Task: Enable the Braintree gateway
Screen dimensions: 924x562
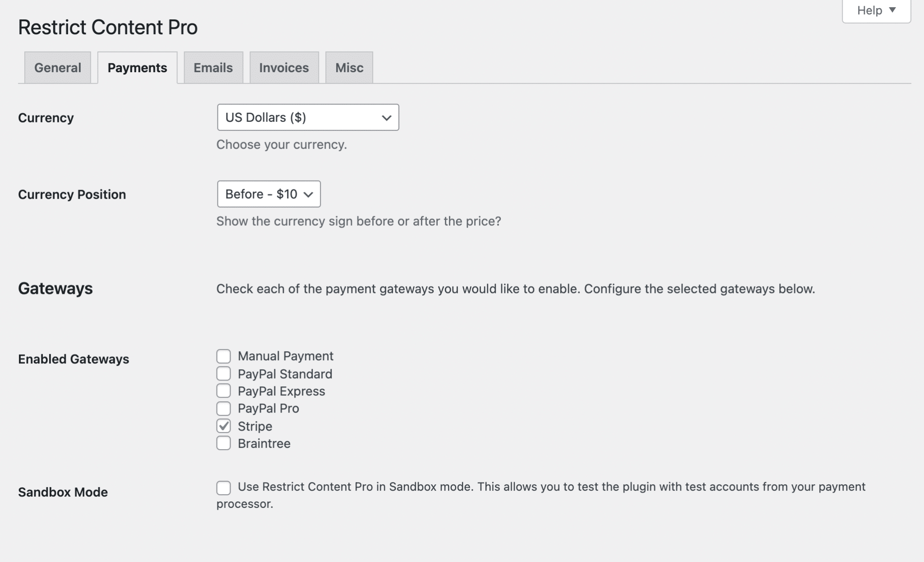Action: coord(223,443)
